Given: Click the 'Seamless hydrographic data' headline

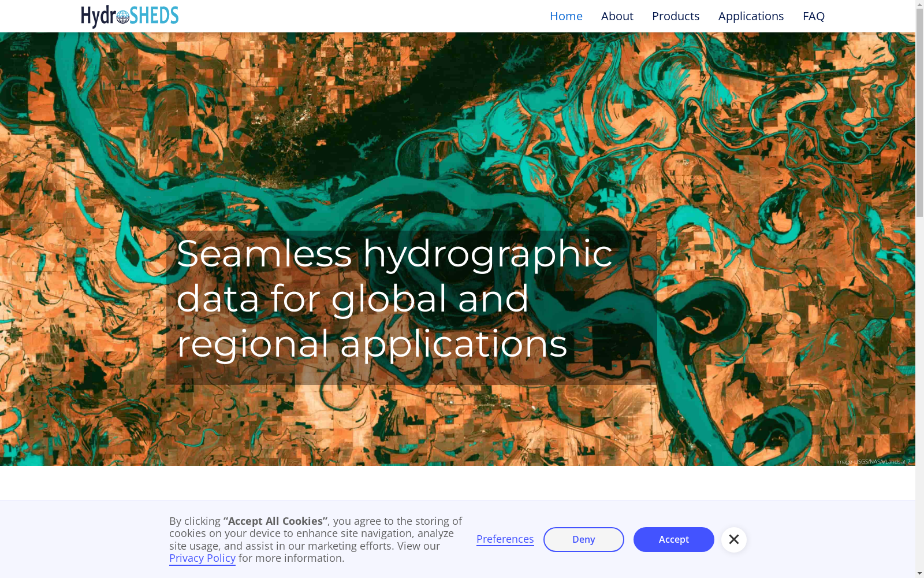Looking at the screenshot, I should point(394,299).
